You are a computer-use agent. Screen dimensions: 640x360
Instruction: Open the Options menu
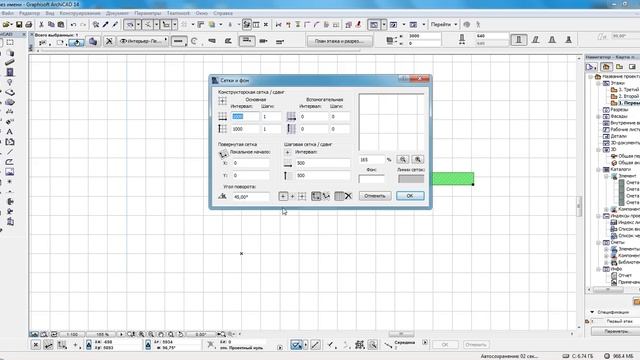147,13
